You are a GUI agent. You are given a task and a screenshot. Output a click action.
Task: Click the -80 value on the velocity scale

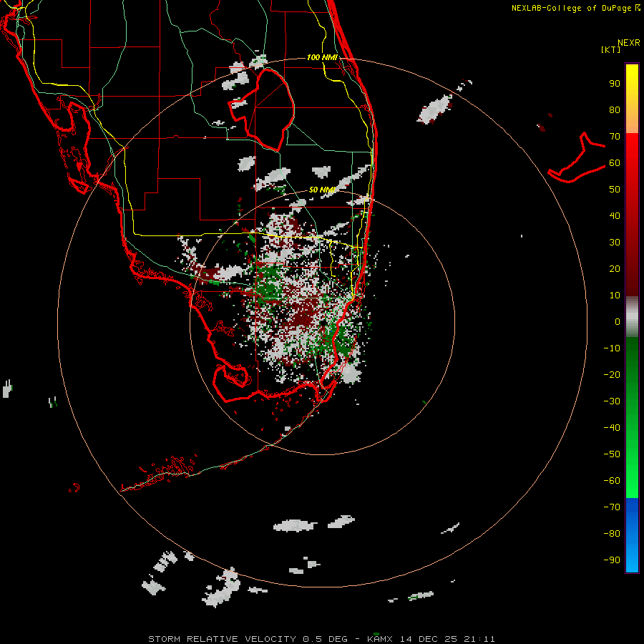[612, 534]
